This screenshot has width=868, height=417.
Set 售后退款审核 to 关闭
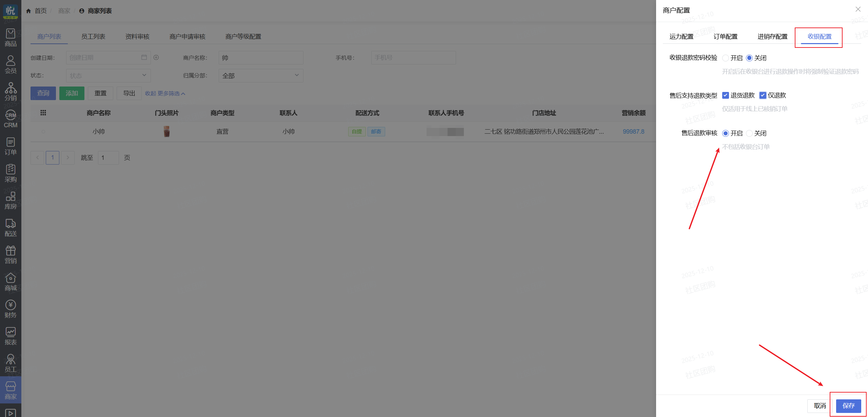[x=749, y=133]
